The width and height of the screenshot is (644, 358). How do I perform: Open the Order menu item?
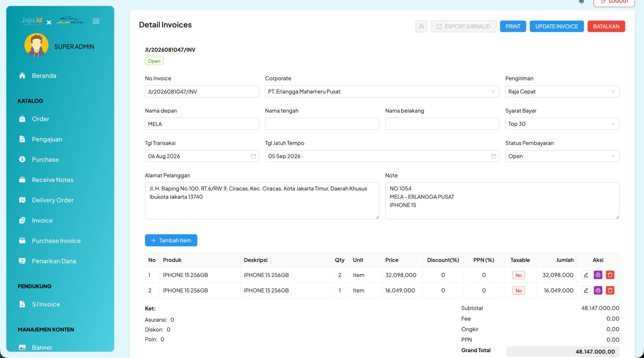pyautogui.click(x=41, y=119)
